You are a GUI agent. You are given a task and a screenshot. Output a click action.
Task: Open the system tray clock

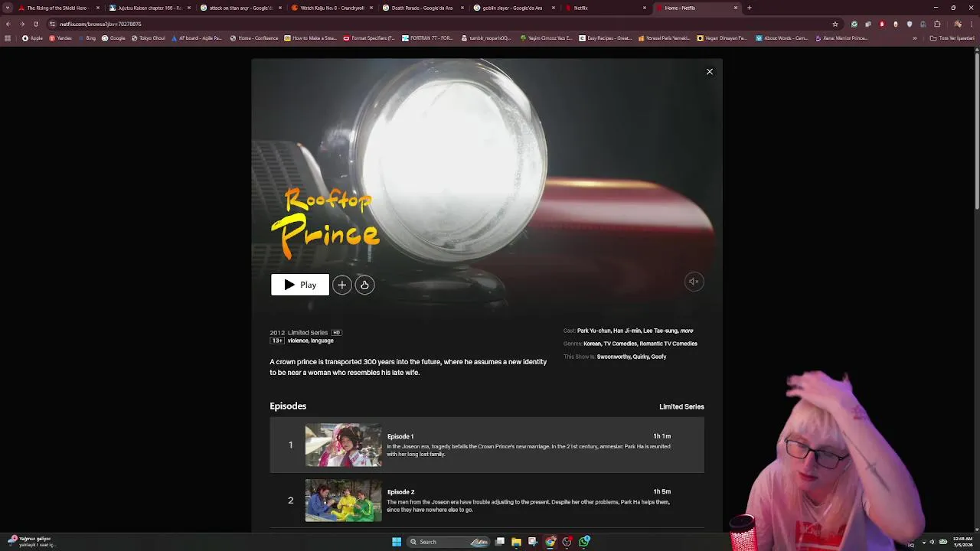(962, 542)
